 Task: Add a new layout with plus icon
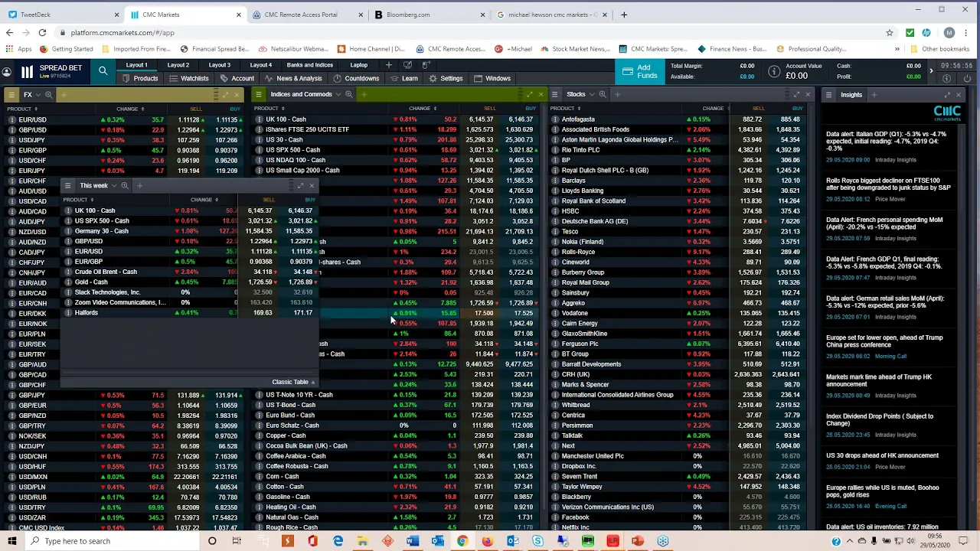389,65
